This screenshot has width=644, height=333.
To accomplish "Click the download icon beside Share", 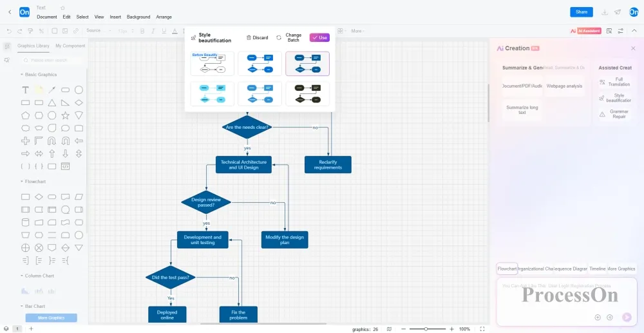I will point(604,12).
